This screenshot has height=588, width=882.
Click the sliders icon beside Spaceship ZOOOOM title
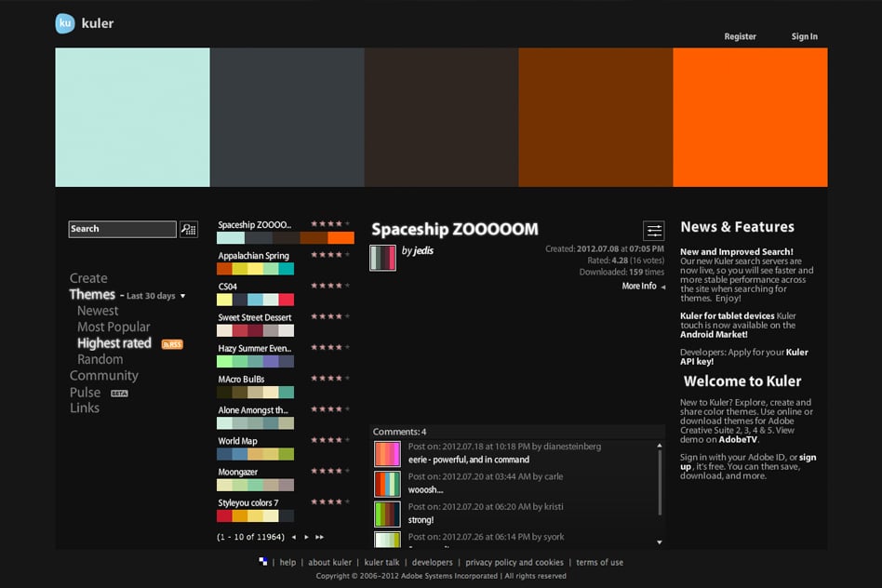[x=653, y=232]
